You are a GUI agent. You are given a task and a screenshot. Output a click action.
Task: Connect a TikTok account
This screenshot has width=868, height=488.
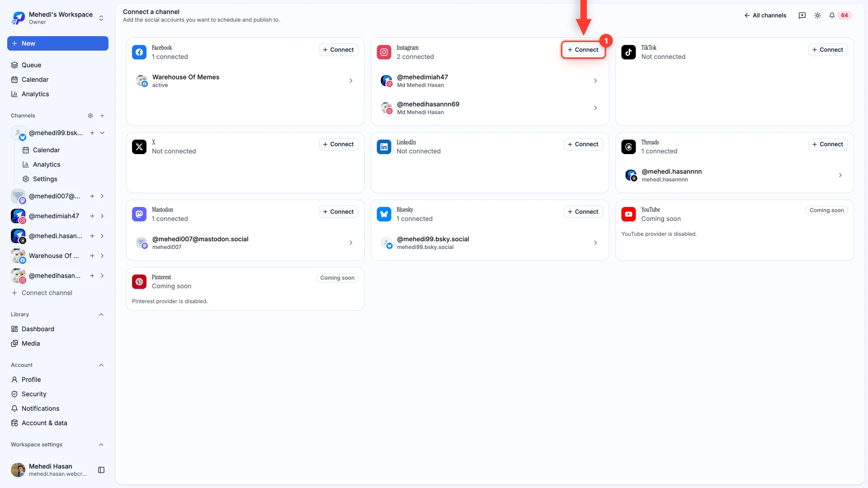coord(828,50)
